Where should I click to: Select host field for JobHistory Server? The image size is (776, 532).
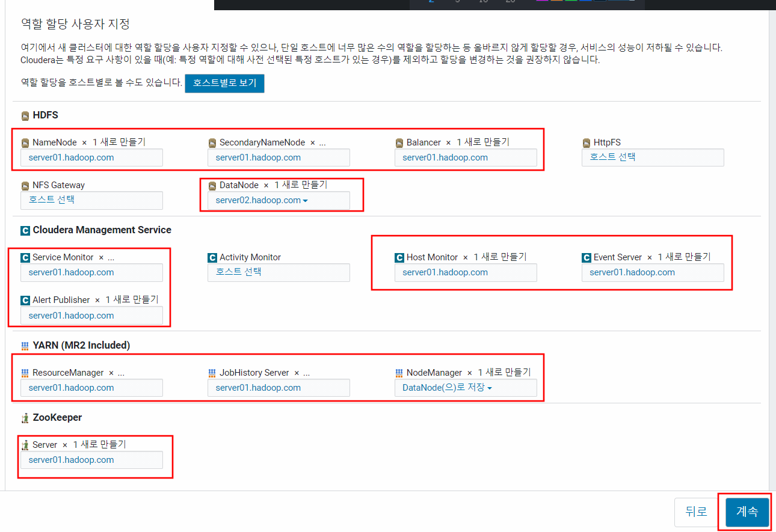[279, 388]
